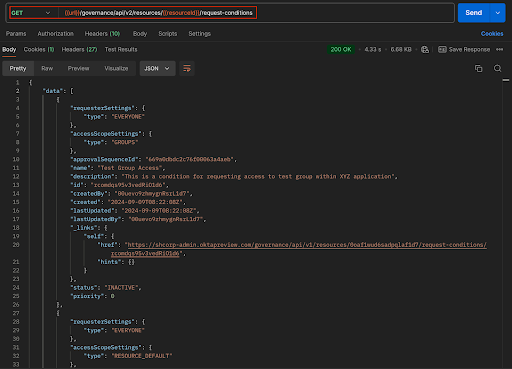Click the Cookies link
The width and height of the screenshot is (512, 369).
pos(492,34)
